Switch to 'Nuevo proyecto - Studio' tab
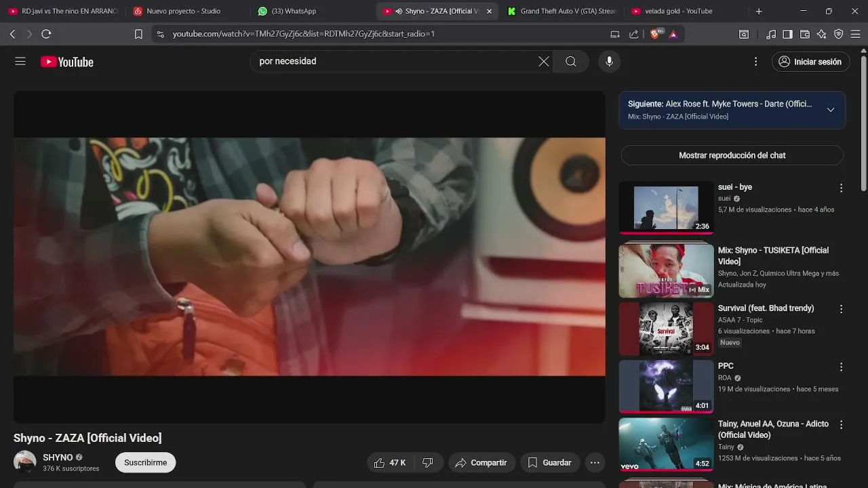Viewport: 868px width, 488px height. coord(183,11)
